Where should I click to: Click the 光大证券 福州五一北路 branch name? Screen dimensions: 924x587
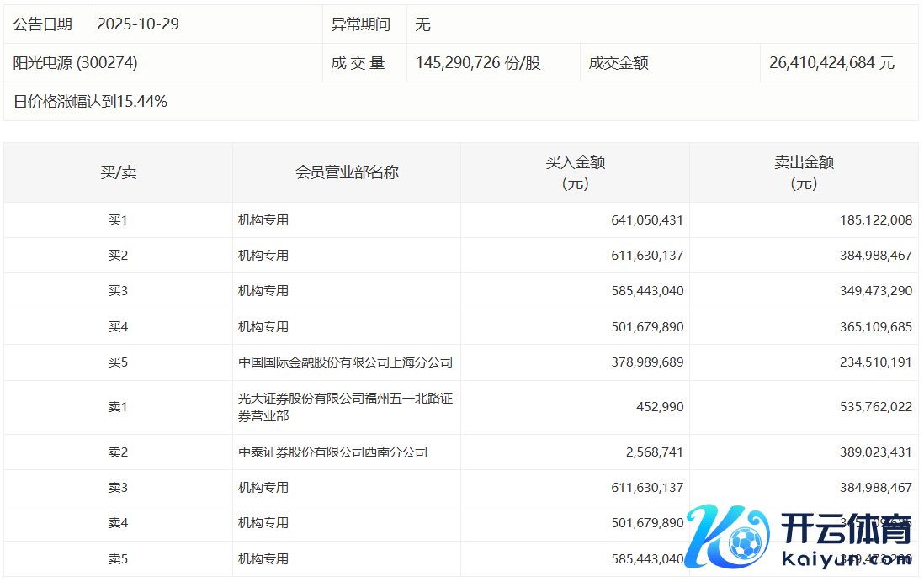point(345,407)
